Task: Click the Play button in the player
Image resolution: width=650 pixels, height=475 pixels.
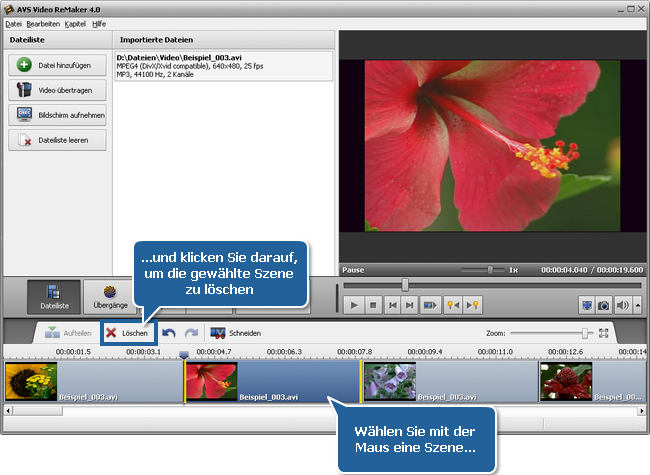Action: click(354, 305)
